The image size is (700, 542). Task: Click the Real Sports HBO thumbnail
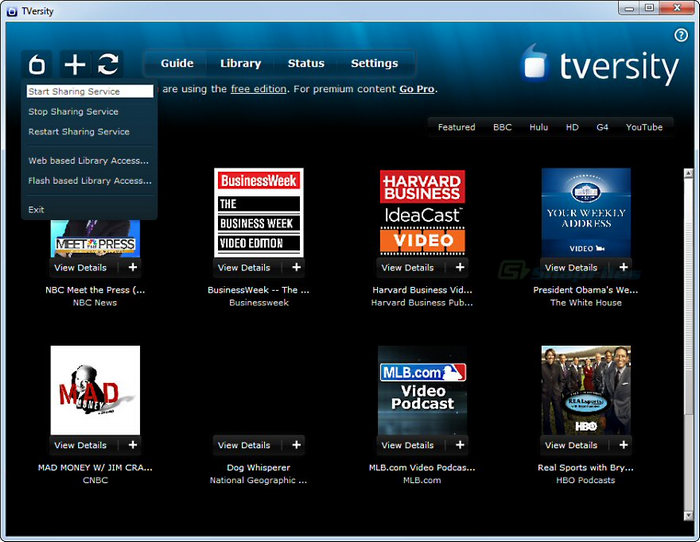[586, 390]
